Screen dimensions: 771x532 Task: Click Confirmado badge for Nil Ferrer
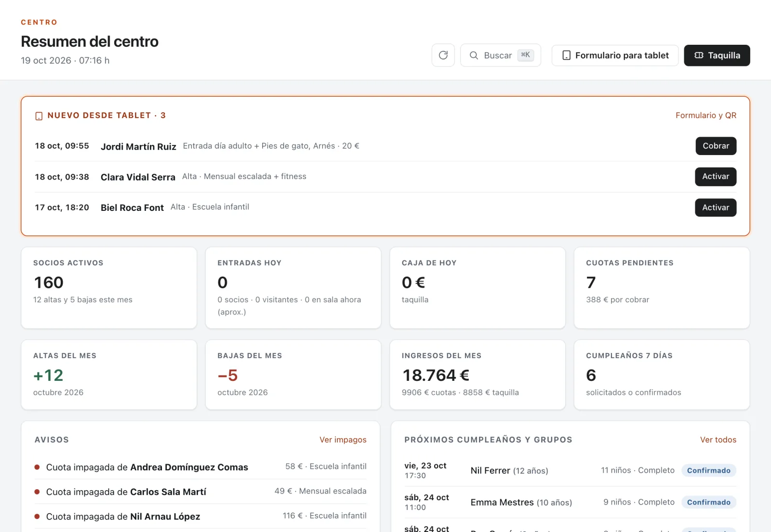point(709,470)
